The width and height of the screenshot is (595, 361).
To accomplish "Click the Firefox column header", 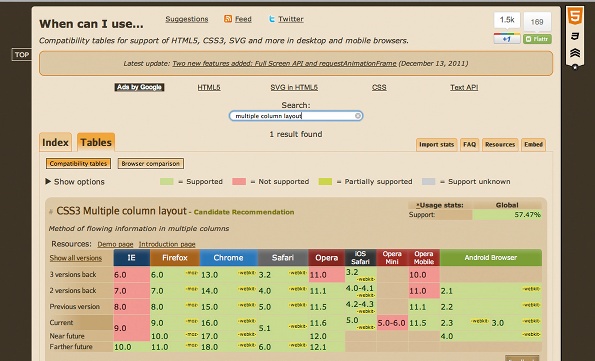I will pos(175,258).
